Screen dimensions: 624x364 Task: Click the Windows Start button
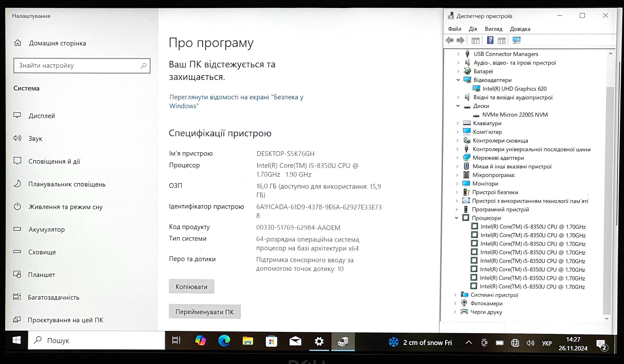(x=17, y=340)
